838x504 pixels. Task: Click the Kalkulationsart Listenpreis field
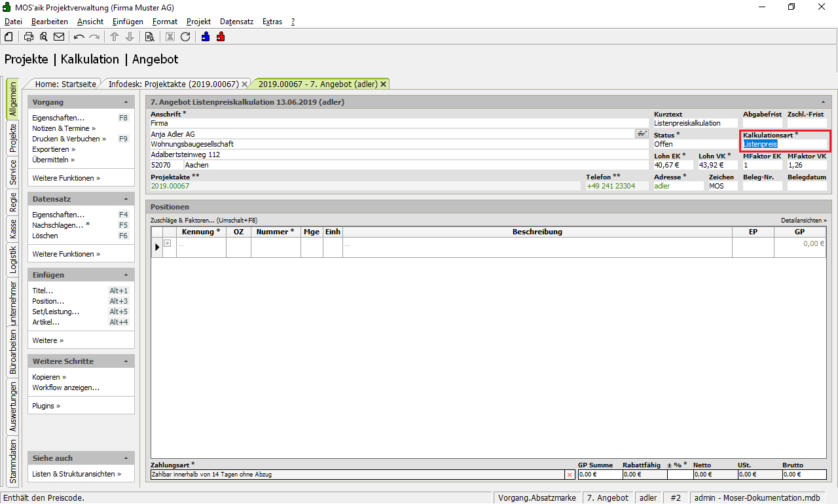[784, 144]
